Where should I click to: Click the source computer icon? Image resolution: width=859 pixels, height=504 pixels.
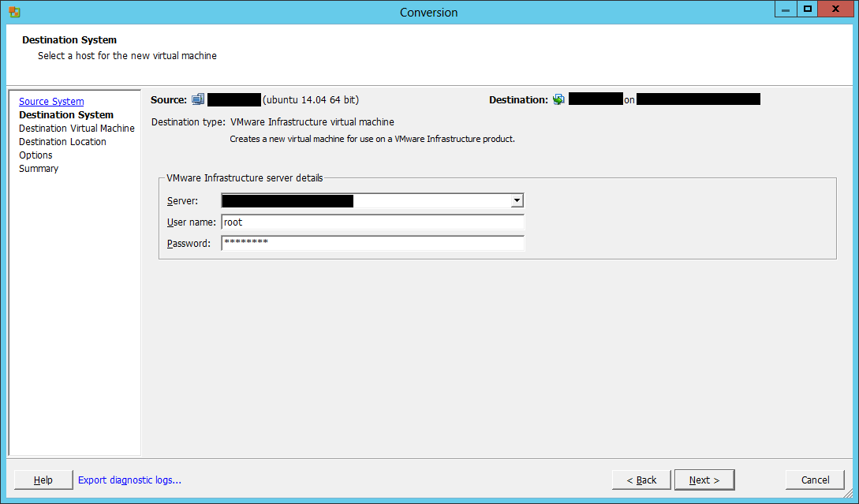pyautogui.click(x=198, y=99)
